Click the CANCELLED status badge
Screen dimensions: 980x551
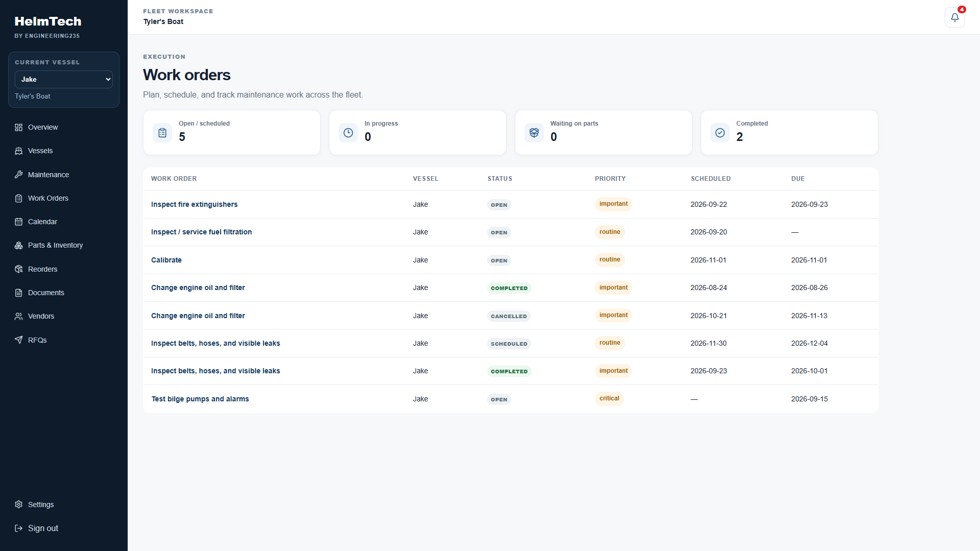(x=509, y=316)
